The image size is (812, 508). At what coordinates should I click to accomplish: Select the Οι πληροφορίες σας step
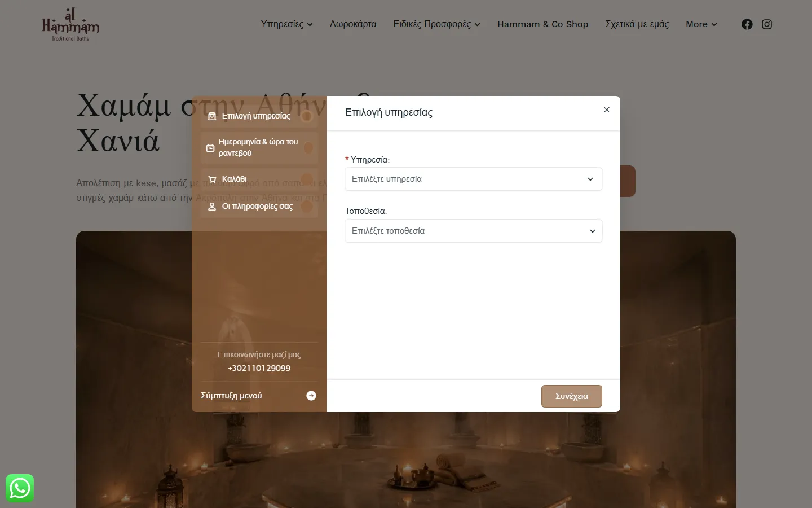(x=259, y=207)
